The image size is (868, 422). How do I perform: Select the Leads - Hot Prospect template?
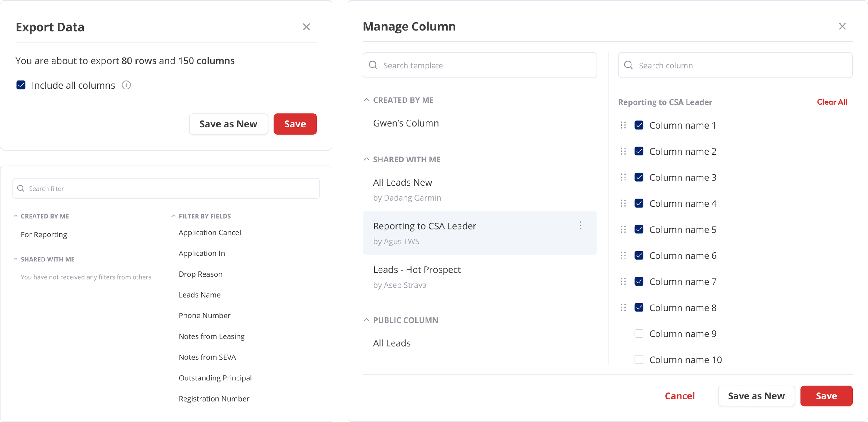[x=417, y=269]
